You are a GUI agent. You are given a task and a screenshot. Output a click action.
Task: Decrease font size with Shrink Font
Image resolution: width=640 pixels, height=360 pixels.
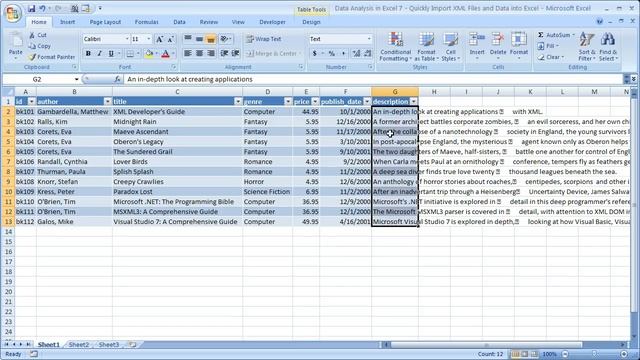171,39
